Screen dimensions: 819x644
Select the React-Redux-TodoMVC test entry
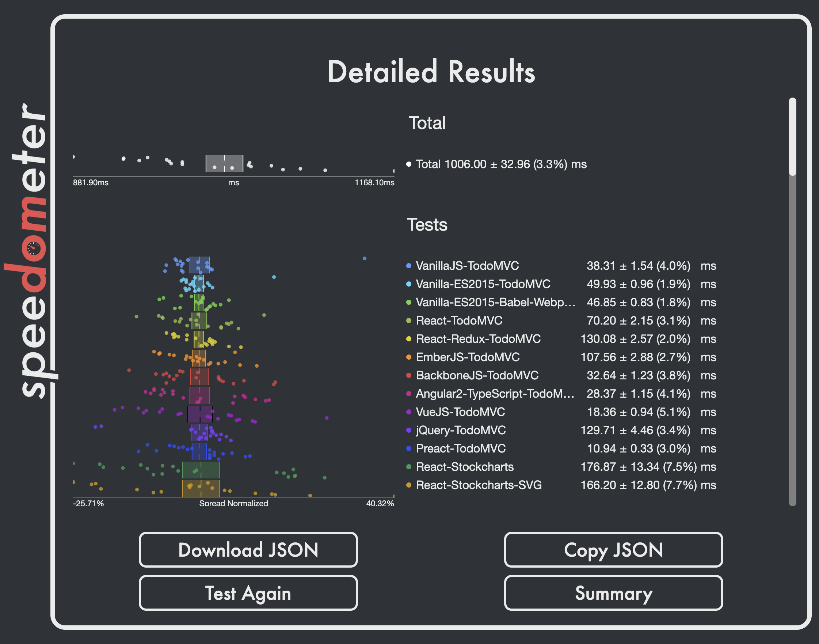[x=478, y=339]
